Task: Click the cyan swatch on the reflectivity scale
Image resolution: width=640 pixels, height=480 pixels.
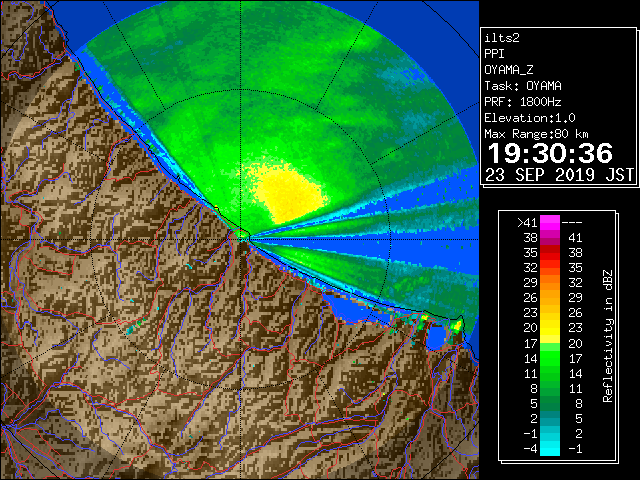Action: tap(550, 449)
